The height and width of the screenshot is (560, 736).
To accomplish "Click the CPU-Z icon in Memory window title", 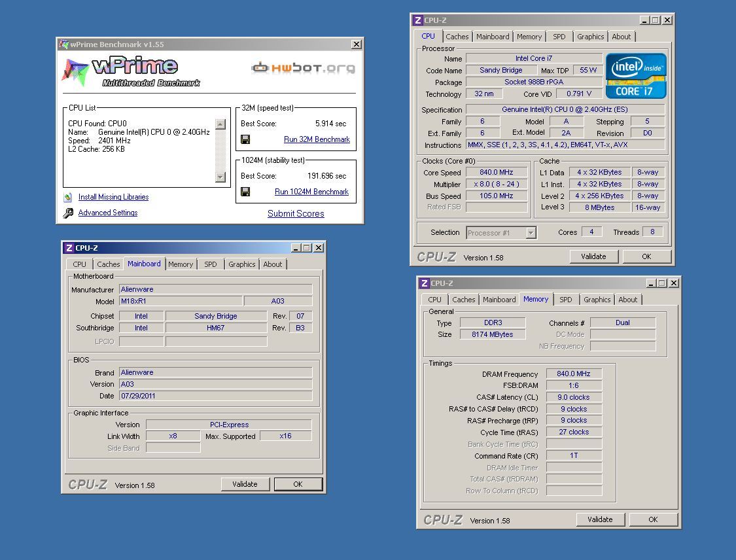I will [x=425, y=283].
